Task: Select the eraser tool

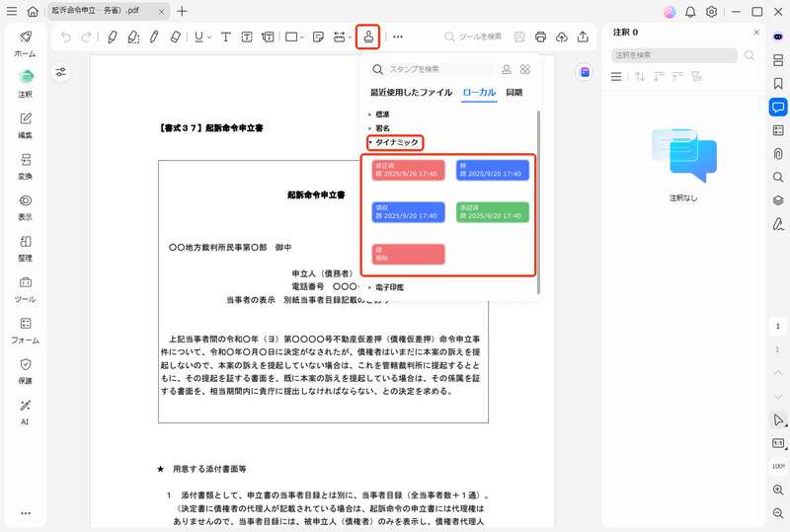Action: [x=176, y=38]
